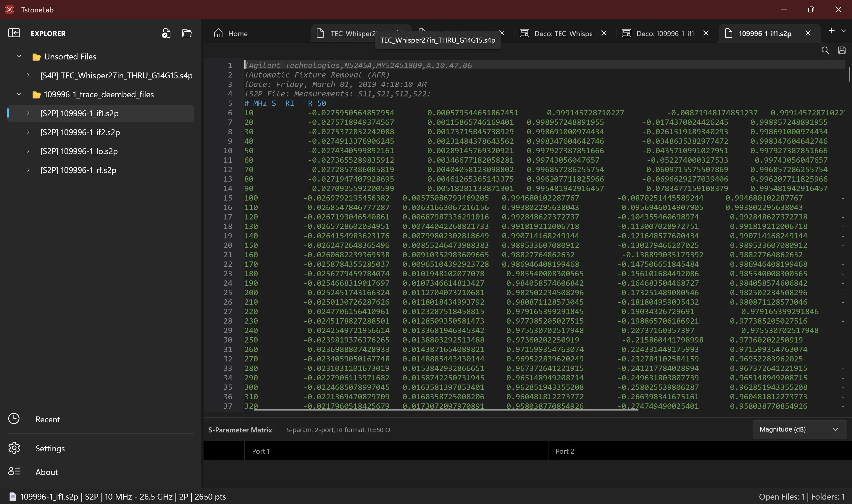Click the '!Automatic Fixture Removal (AFR)' comment line

[x=317, y=75]
